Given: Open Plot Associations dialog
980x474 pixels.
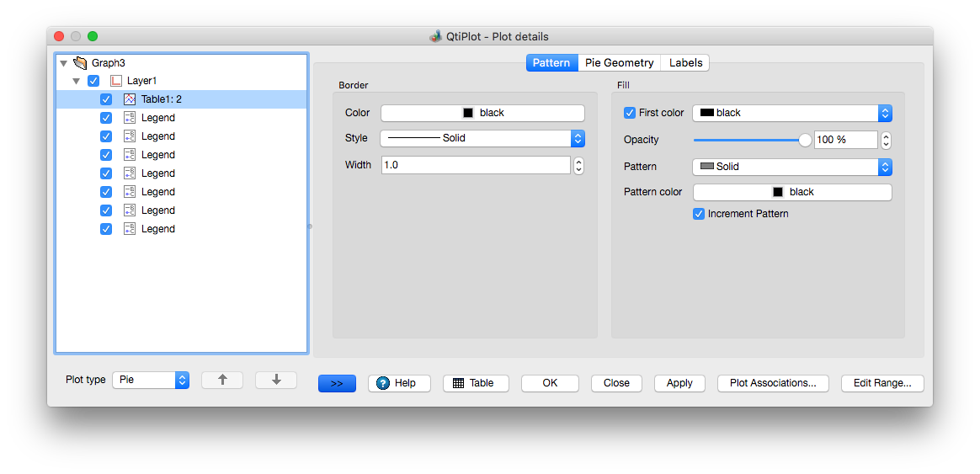Looking at the screenshot, I should click(x=773, y=383).
